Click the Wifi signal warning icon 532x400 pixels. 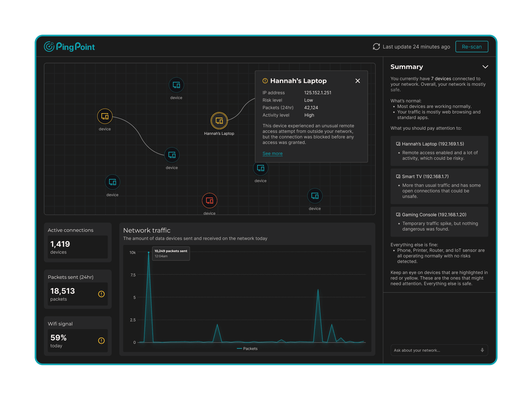[x=101, y=341]
